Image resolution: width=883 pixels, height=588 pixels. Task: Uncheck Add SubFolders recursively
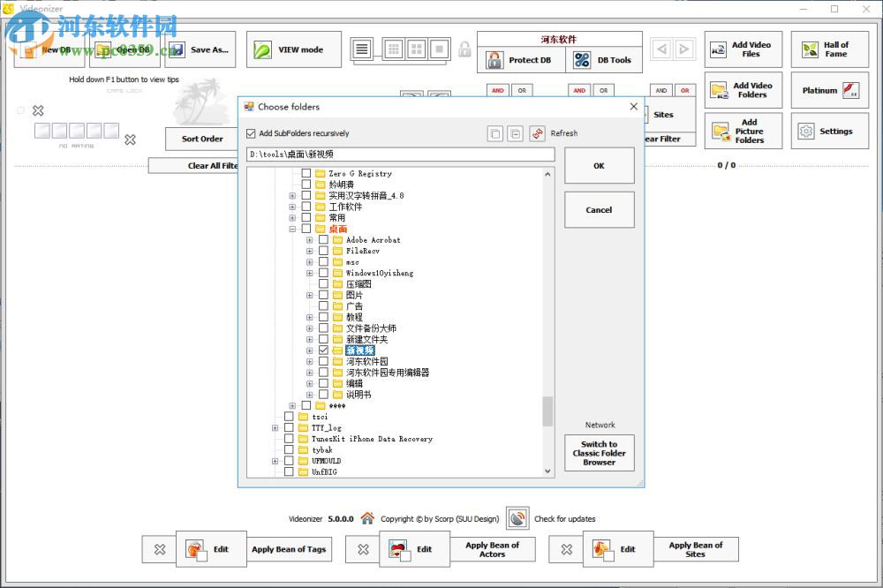coord(252,132)
